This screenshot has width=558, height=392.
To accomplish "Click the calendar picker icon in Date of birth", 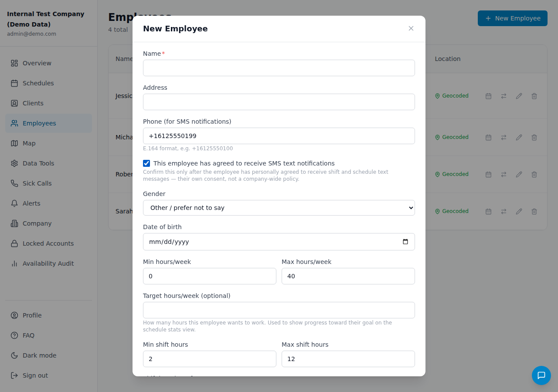I will click(405, 242).
